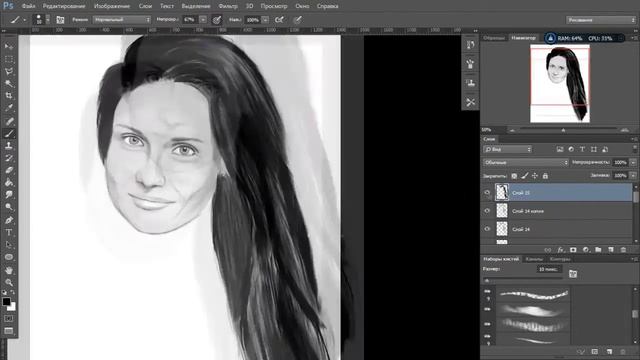
Task: Open the flow slider arrow in options bar
Action: point(265,20)
